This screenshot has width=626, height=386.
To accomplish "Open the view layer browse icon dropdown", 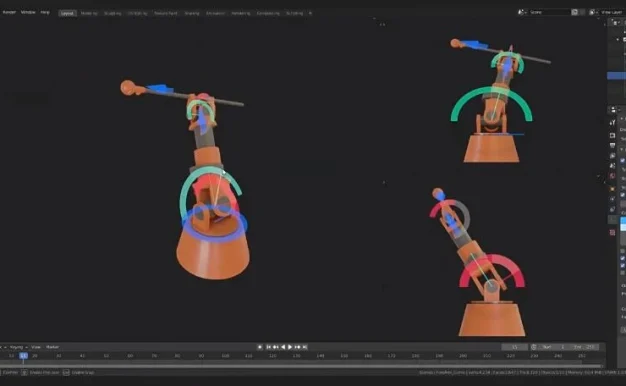I will tap(594, 12).
